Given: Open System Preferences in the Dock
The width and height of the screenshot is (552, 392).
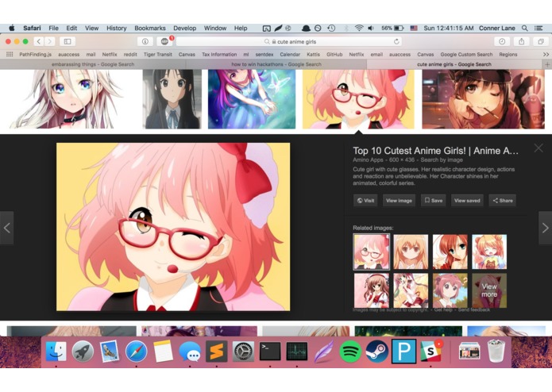Looking at the screenshot, I should pos(243,351).
